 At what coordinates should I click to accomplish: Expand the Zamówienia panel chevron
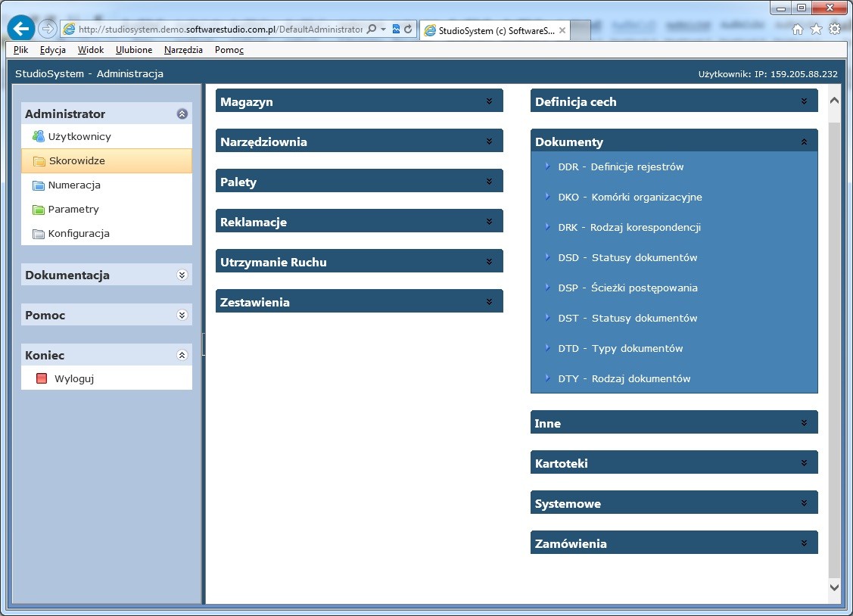804,543
